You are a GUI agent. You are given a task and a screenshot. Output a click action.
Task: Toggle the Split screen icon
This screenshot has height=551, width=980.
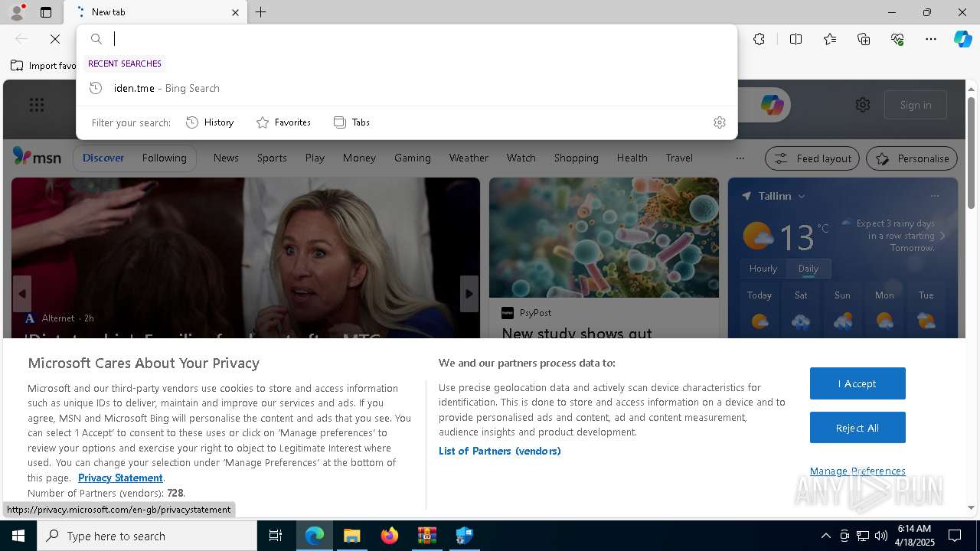[x=795, y=39]
